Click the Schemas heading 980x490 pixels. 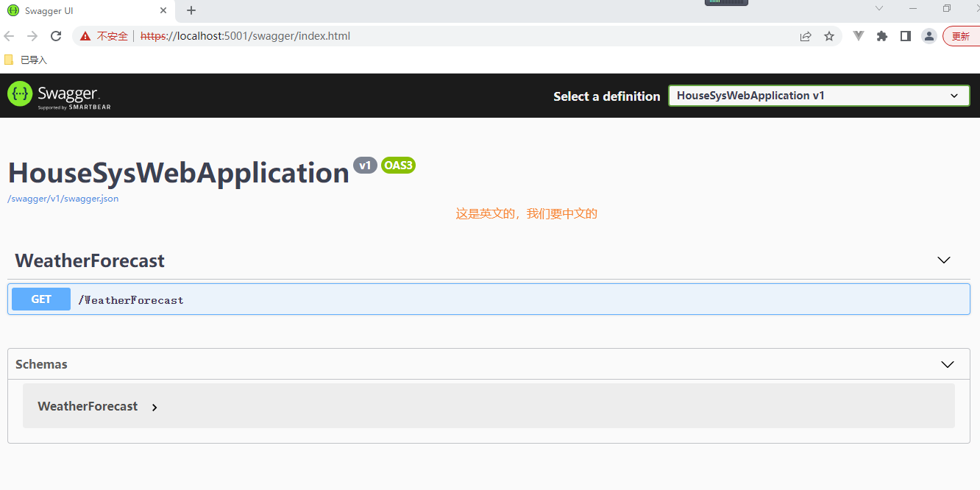(41, 364)
